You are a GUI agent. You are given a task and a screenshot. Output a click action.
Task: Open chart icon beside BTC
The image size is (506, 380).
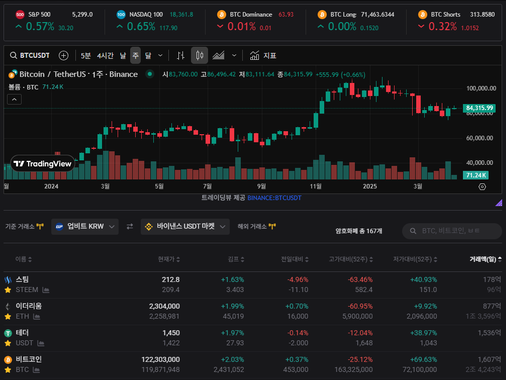point(36,370)
